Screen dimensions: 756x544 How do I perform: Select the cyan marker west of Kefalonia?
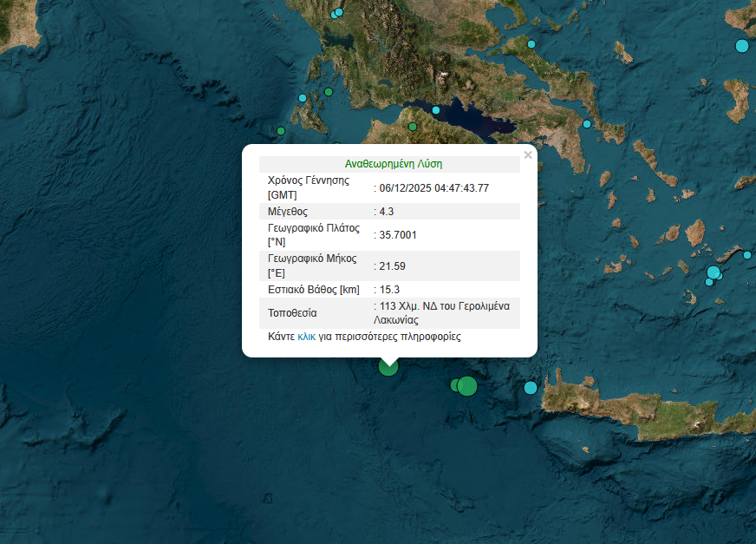[303, 98]
